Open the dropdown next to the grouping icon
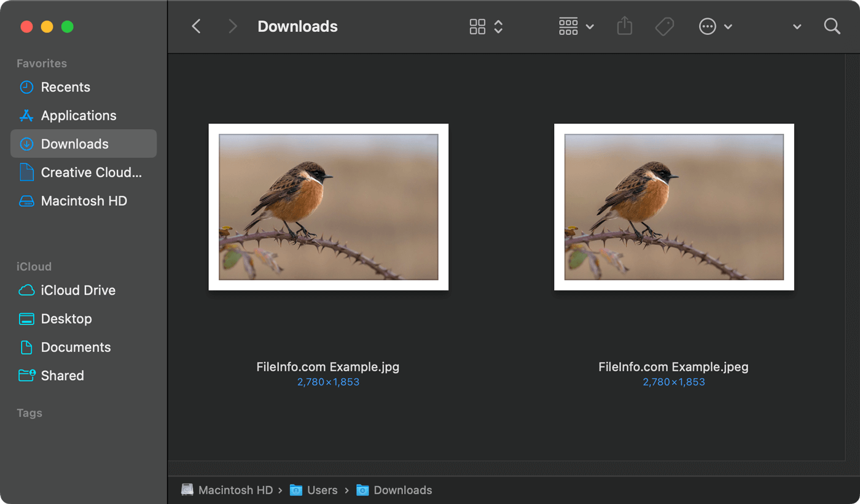The height and width of the screenshot is (504, 860). click(x=590, y=26)
